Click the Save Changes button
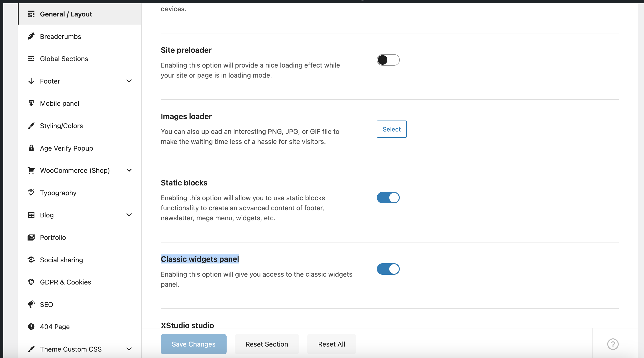 tap(193, 344)
